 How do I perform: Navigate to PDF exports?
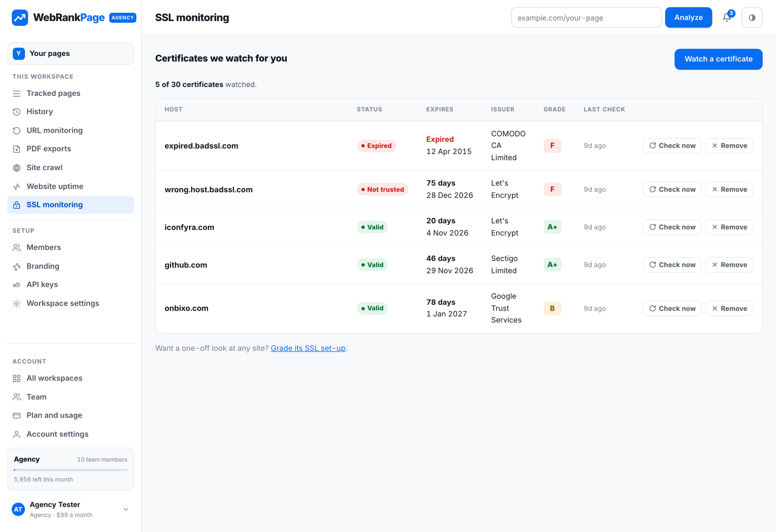point(70,149)
